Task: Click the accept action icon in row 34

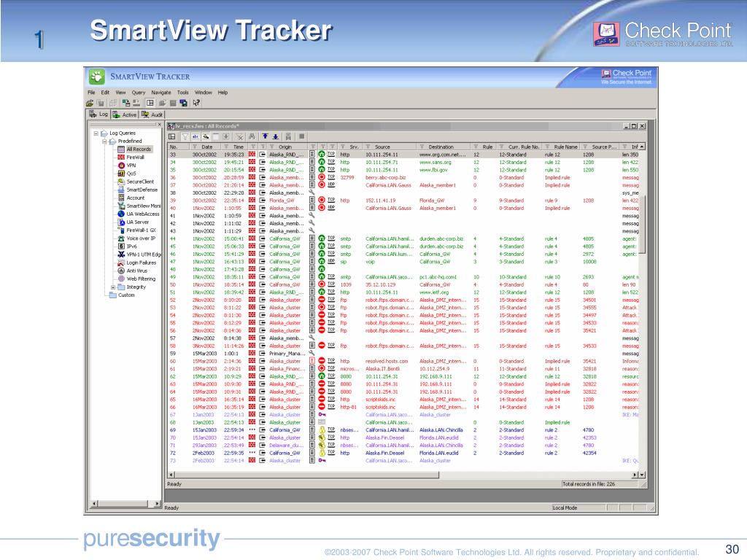Action: tap(322, 163)
